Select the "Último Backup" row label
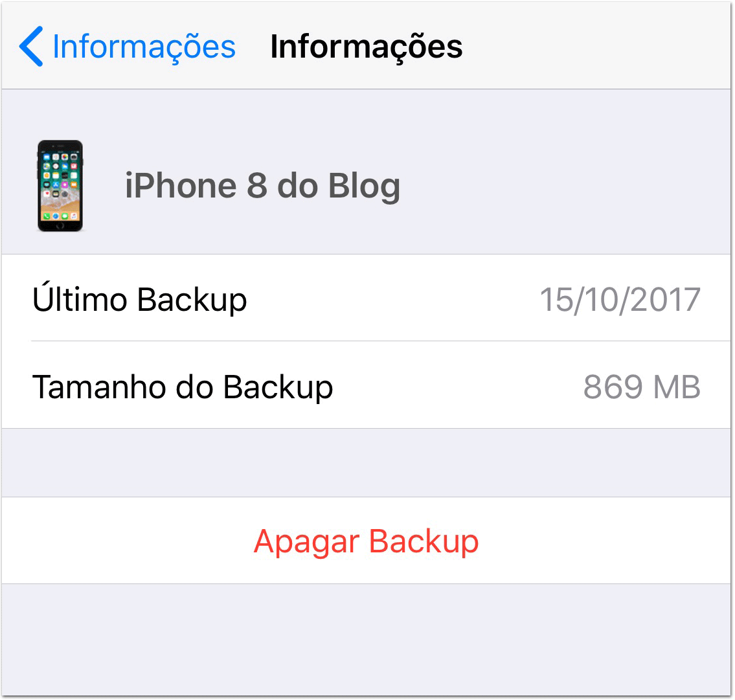This screenshot has height=700, width=735. pos(139,299)
